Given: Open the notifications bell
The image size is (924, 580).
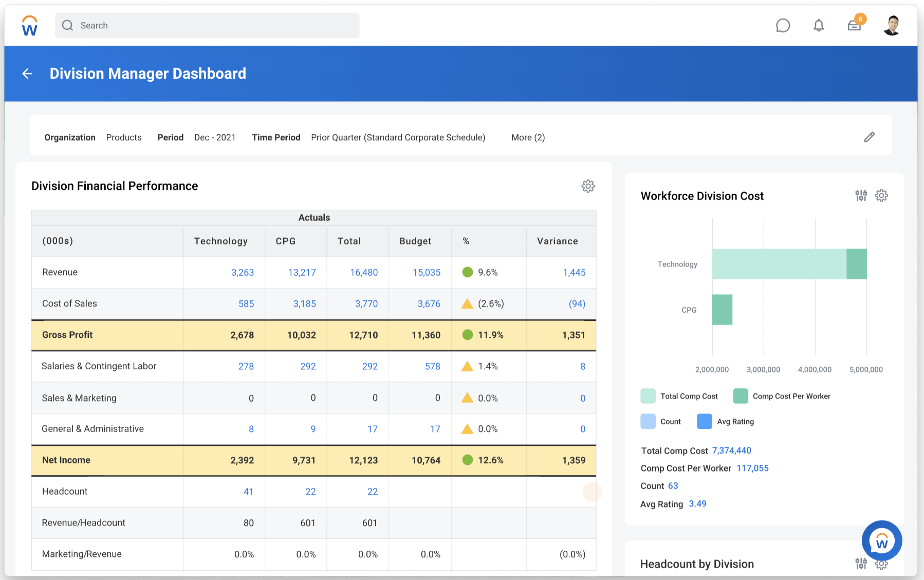Looking at the screenshot, I should click(819, 26).
